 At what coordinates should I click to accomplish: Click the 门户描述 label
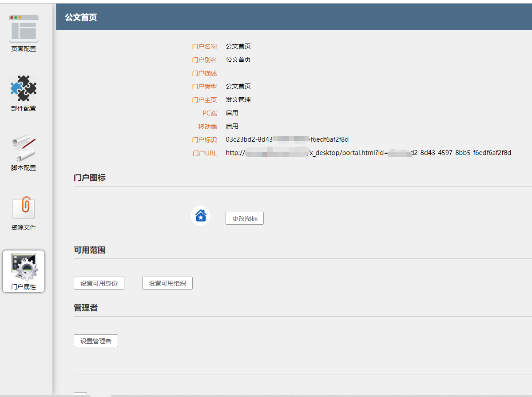[x=204, y=73]
